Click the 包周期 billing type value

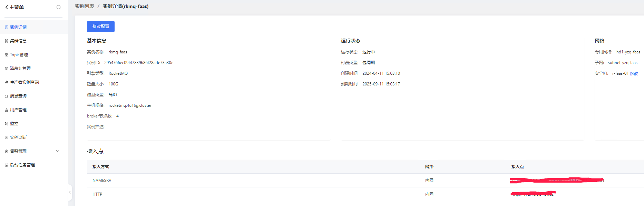[x=369, y=63]
